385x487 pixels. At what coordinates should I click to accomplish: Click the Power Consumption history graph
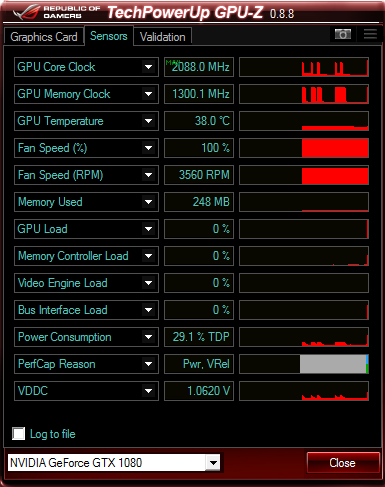point(304,337)
